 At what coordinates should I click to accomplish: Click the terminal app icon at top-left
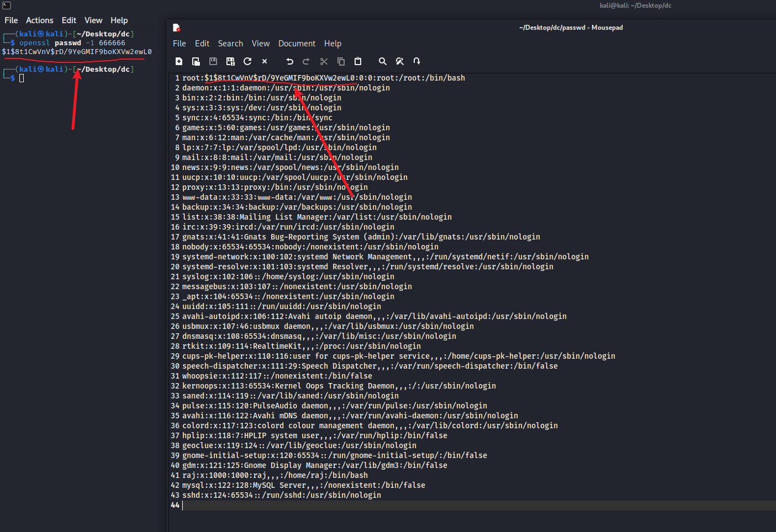[x=7, y=5]
